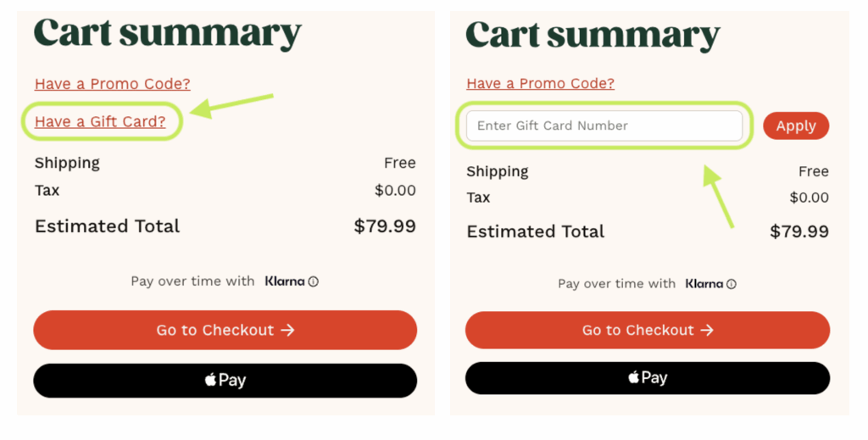Click the 'Cart summary' heading in the right panel
868x440 pixels.
[592, 36]
